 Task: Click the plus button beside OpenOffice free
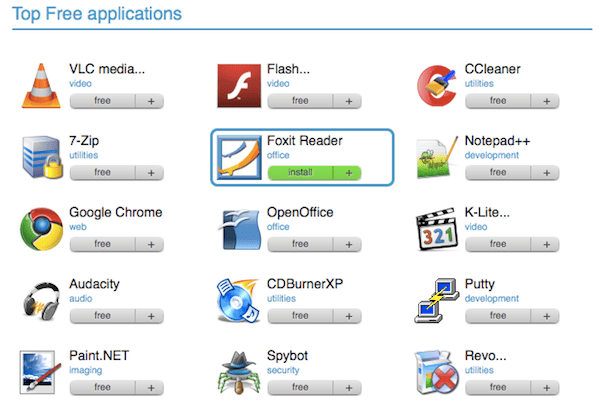click(x=349, y=244)
